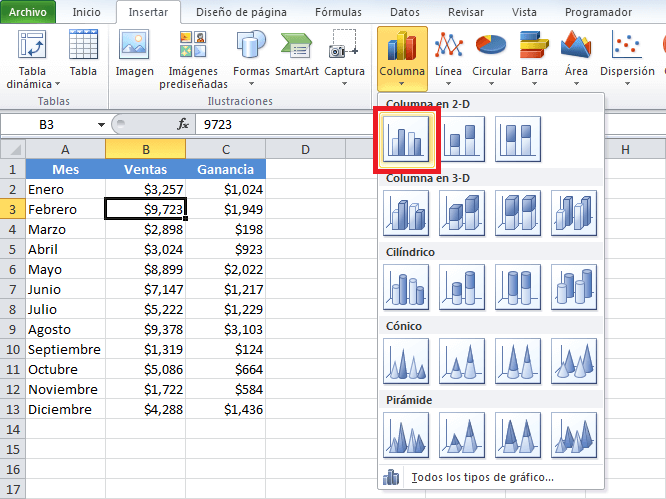
Task: Open Todos los tipos de gráfico
Action: (491, 477)
